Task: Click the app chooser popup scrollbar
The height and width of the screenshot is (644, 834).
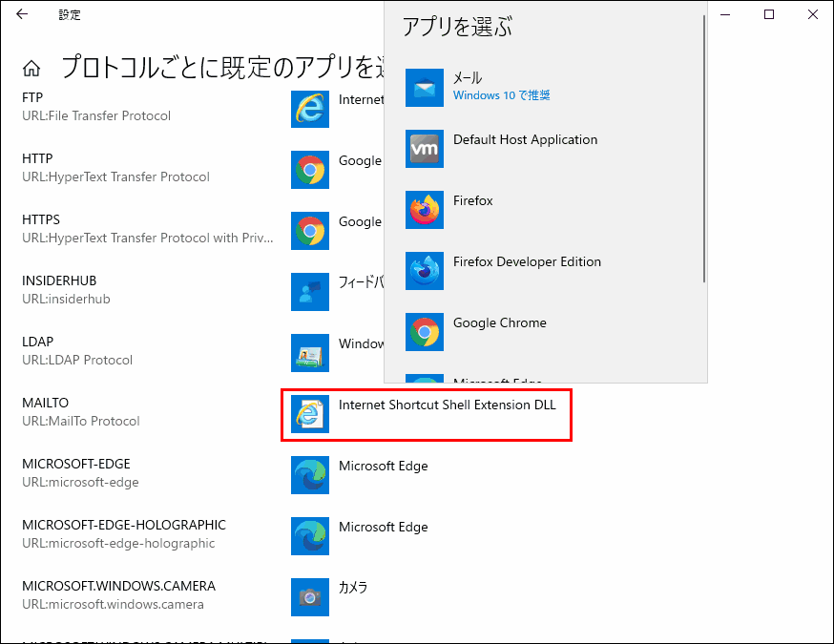Action: coord(703,149)
